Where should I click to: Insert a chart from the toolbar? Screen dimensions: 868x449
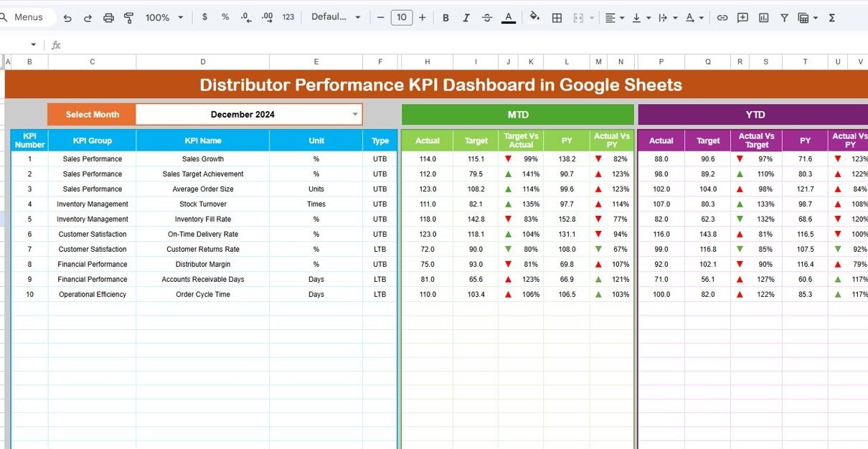tap(763, 17)
